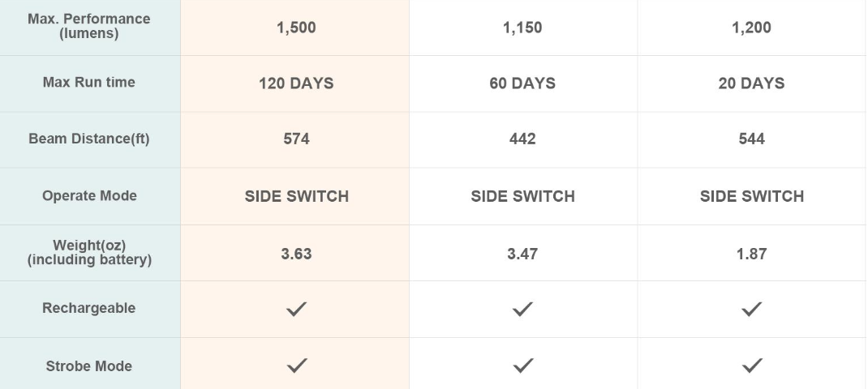This screenshot has height=389, width=868.
Task: Select the 1.87 weight value
Action: [751, 254]
